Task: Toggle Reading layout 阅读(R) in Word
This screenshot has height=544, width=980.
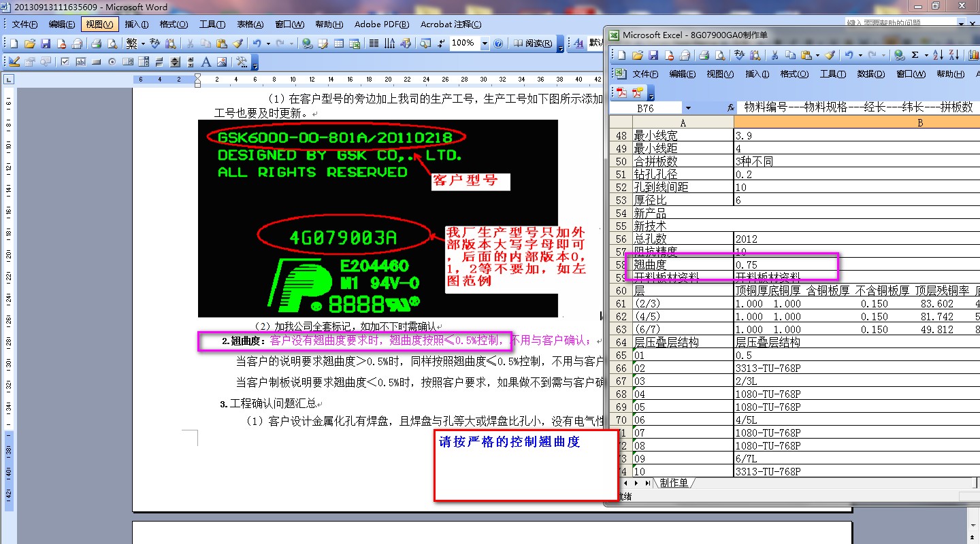Action: [x=532, y=44]
